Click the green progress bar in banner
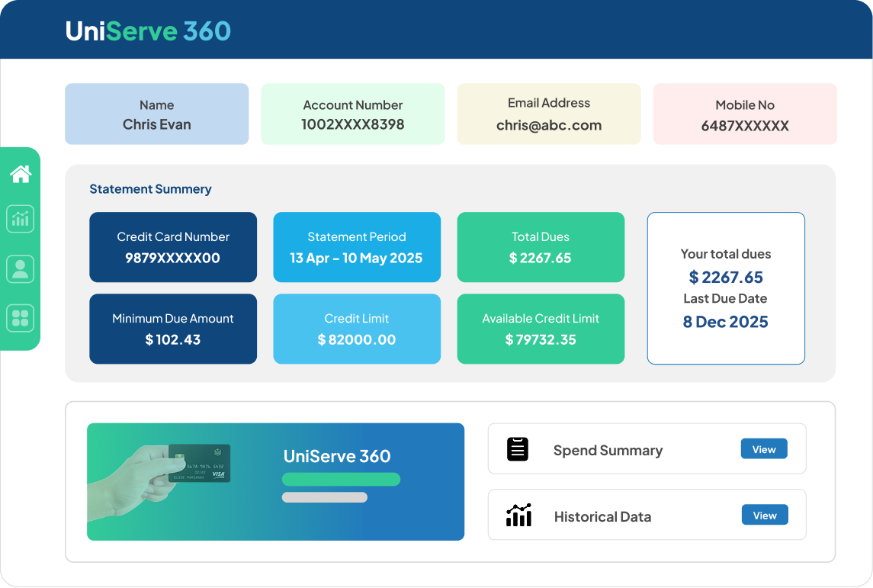873x588 pixels. pyautogui.click(x=342, y=480)
